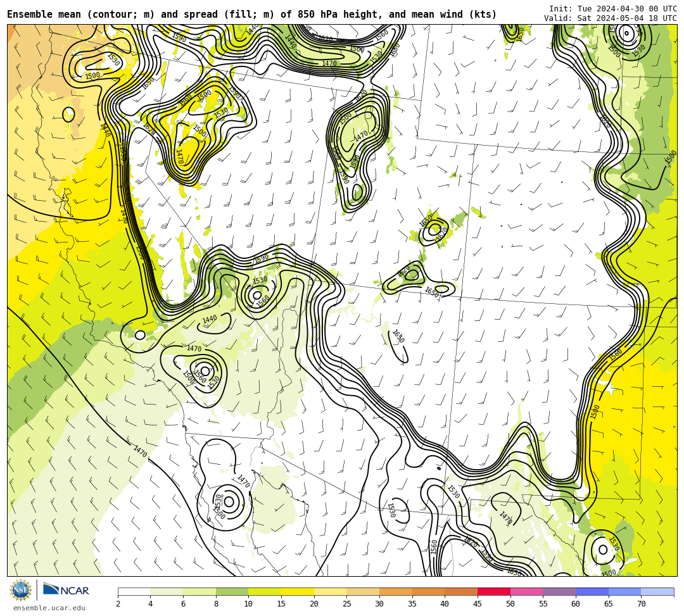
Task: Pick the yellow-green 10–15 m colorbar segment
Action: 265,591
